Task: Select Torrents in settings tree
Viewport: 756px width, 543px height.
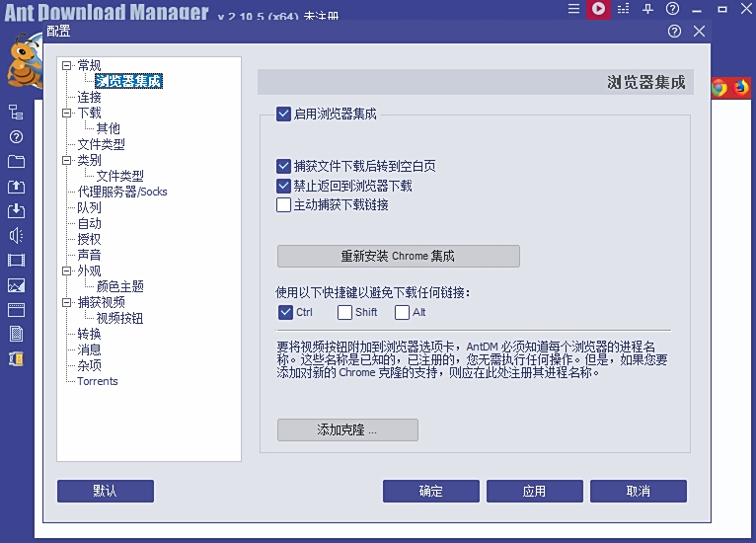Action: pyautogui.click(x=98, y=381)
